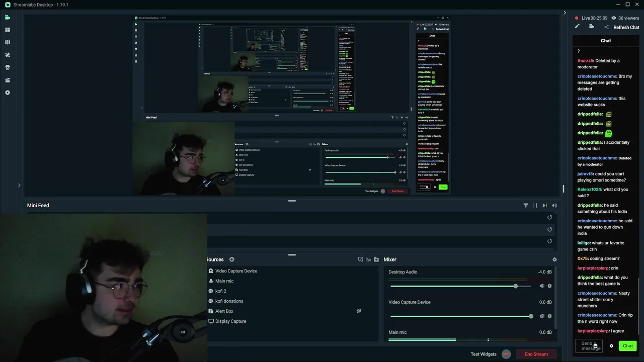Open the Highlighter clapperboard icon
The height and width of the screenshot is (362, 644).
(x=8, y=80)
